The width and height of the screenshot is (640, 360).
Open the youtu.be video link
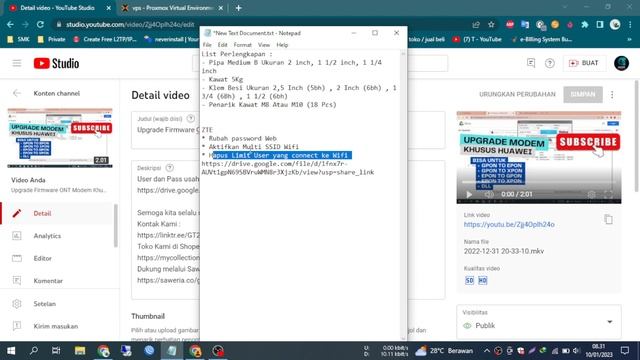tap(509, 224)
